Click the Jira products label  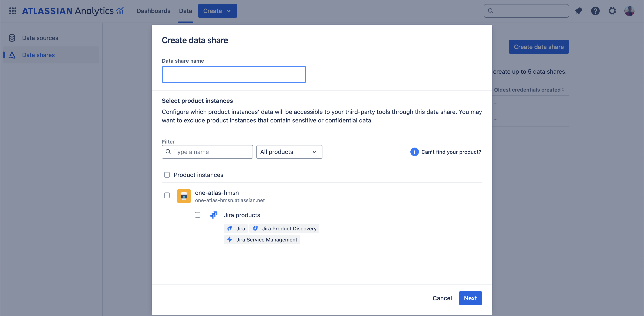coord(242,215)
